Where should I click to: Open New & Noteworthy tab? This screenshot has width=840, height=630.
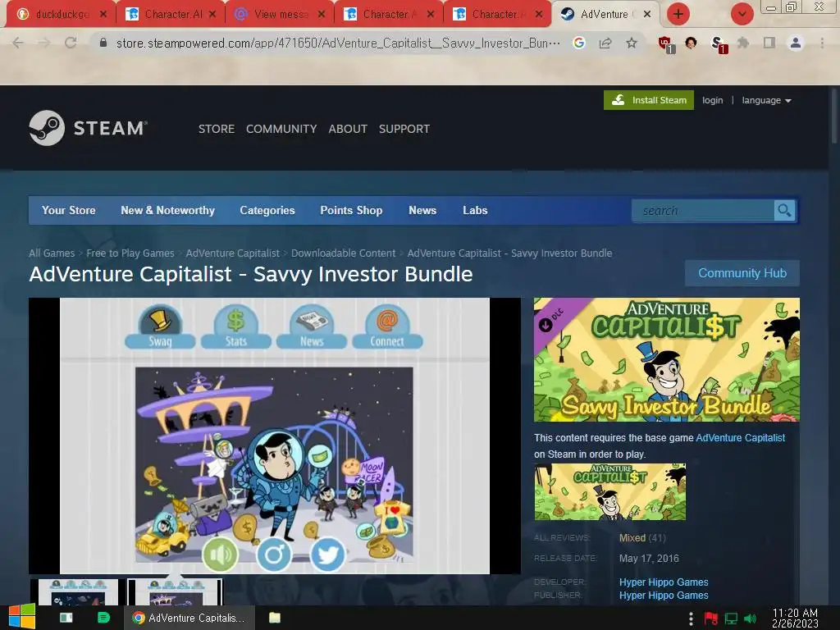(167, 211)
